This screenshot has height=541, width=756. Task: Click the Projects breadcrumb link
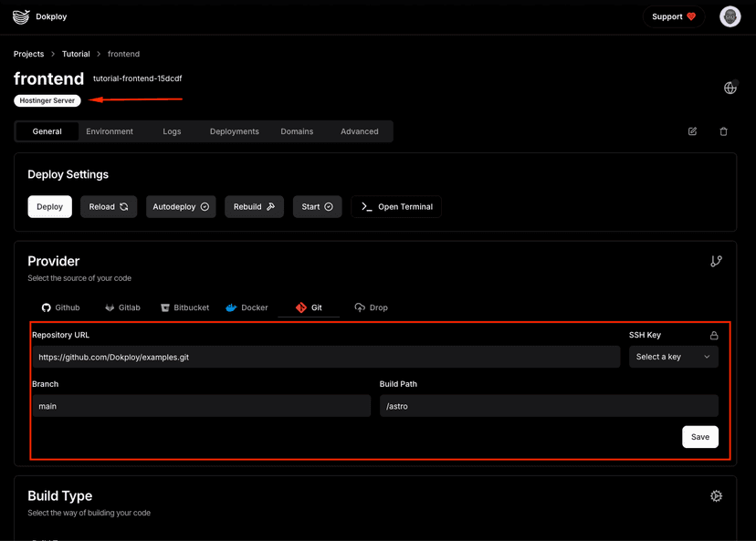(x=28, y=54)
